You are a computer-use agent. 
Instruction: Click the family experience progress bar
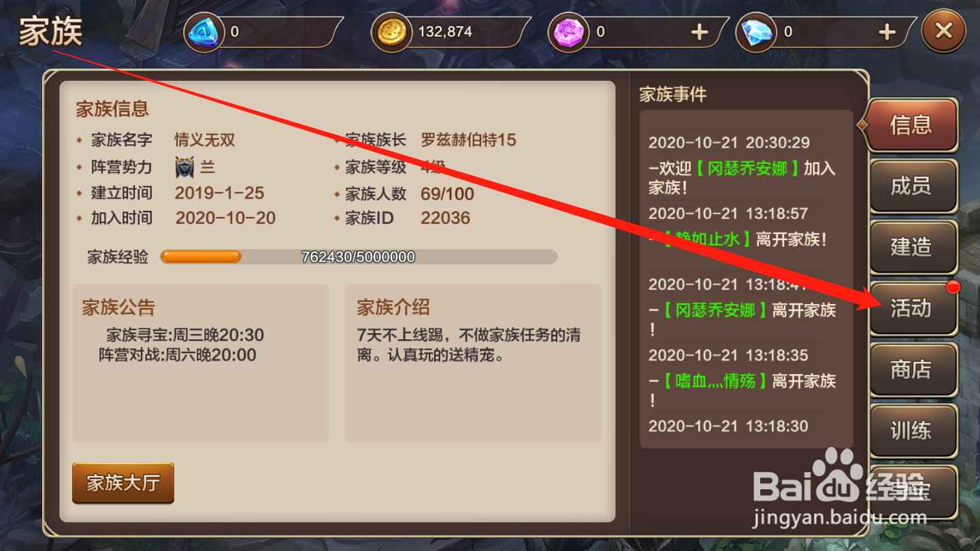click(359, 257)
